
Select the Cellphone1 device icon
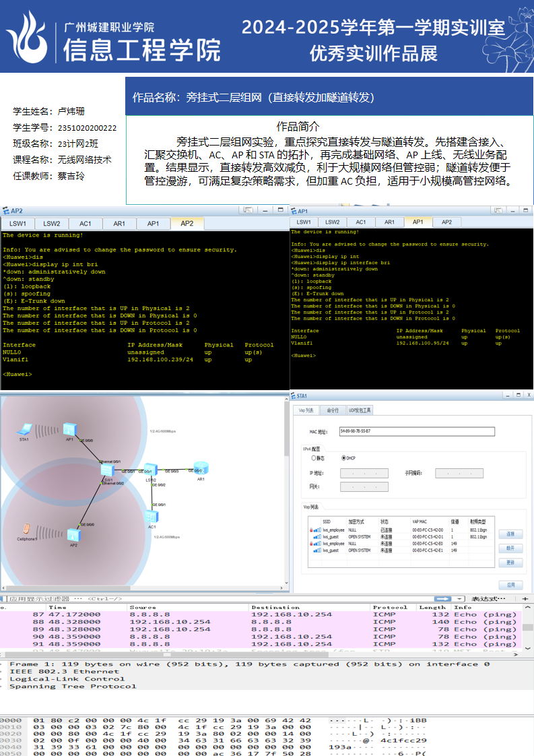coord(26,529)
